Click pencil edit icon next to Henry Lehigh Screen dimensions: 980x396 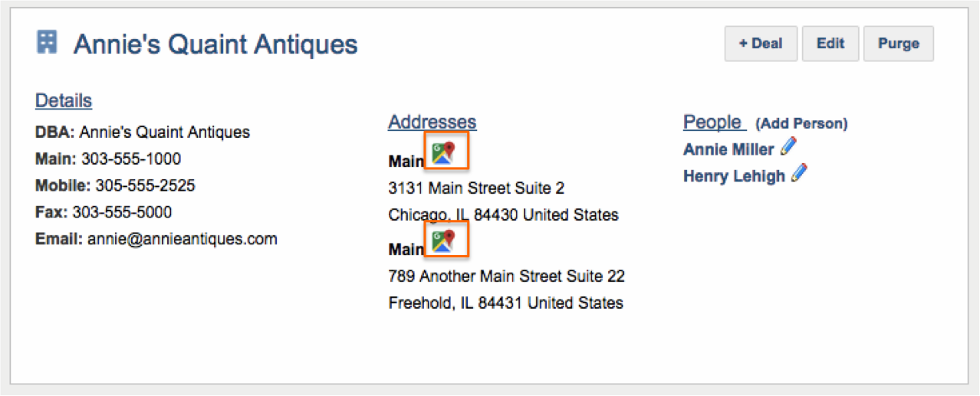(x=799, y=174)
